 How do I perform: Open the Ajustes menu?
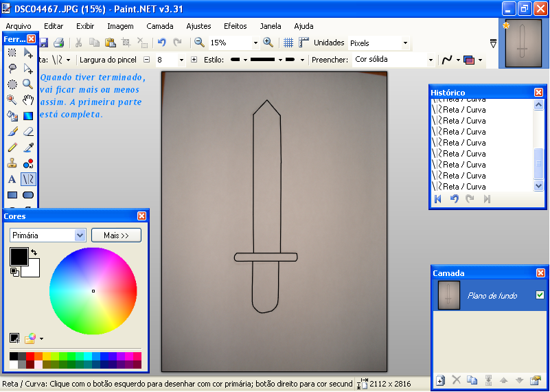[x=198, y=26]
